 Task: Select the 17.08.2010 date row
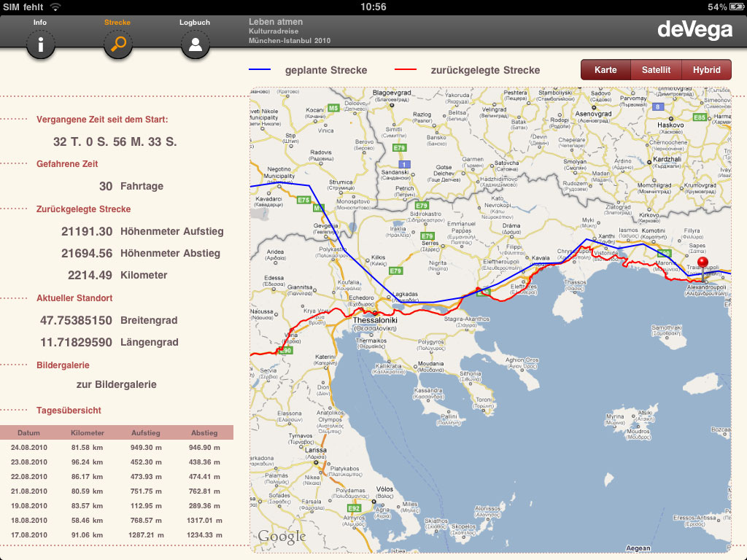click(x=117, y=534)
